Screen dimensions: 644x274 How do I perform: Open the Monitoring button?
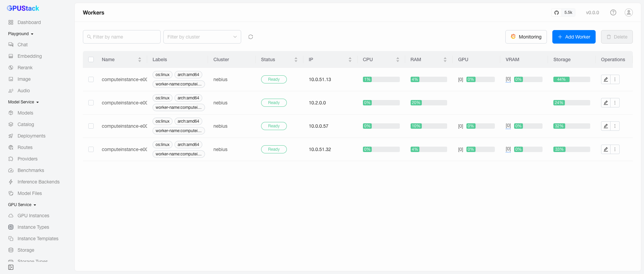[x=526, y=37]
